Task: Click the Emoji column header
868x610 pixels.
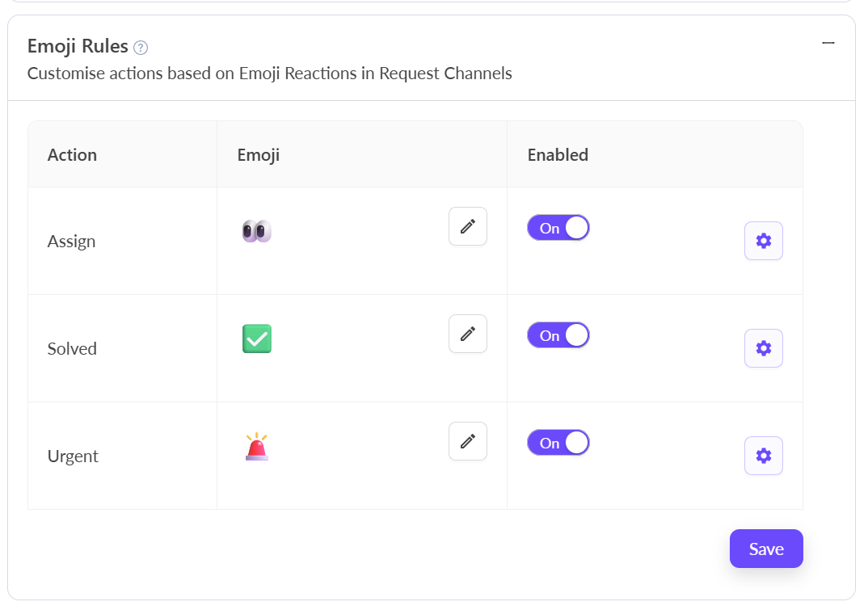Action: [258, 155]
